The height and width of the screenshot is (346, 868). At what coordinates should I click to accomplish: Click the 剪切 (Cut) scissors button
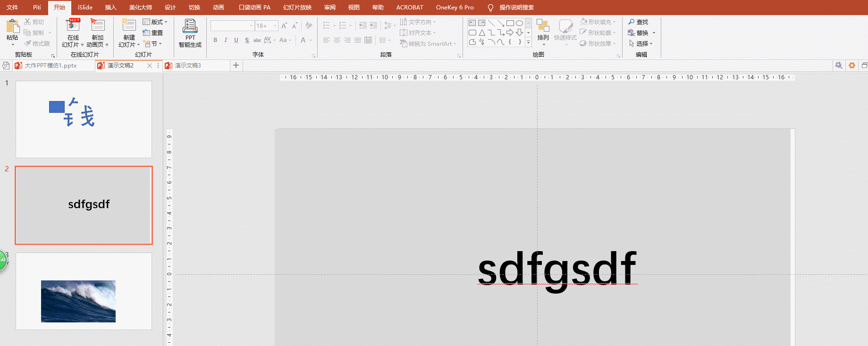34,22
